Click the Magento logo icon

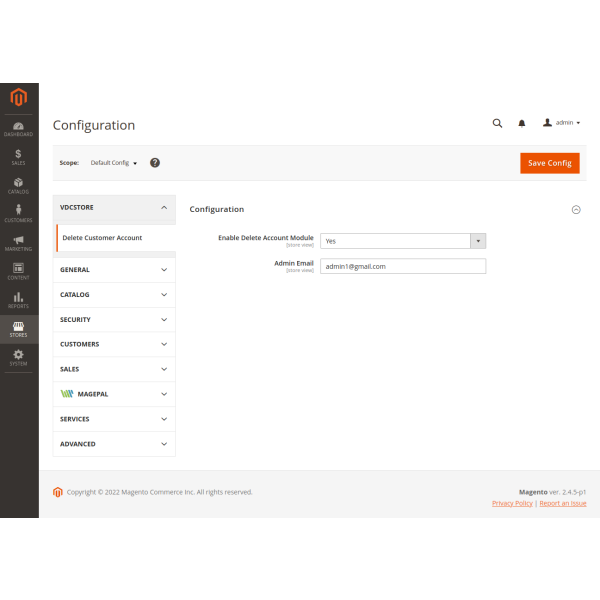(19, 97)
